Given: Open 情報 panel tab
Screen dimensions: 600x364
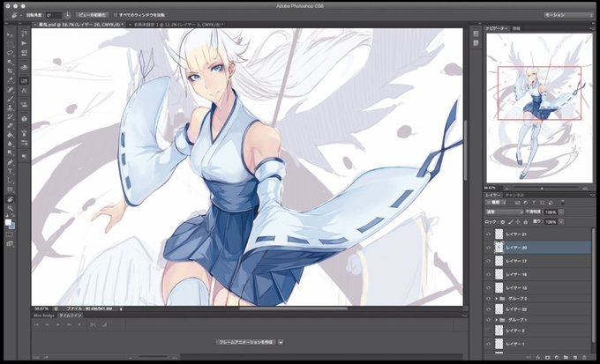Looking at the screenshot, I should coord(516,29).
